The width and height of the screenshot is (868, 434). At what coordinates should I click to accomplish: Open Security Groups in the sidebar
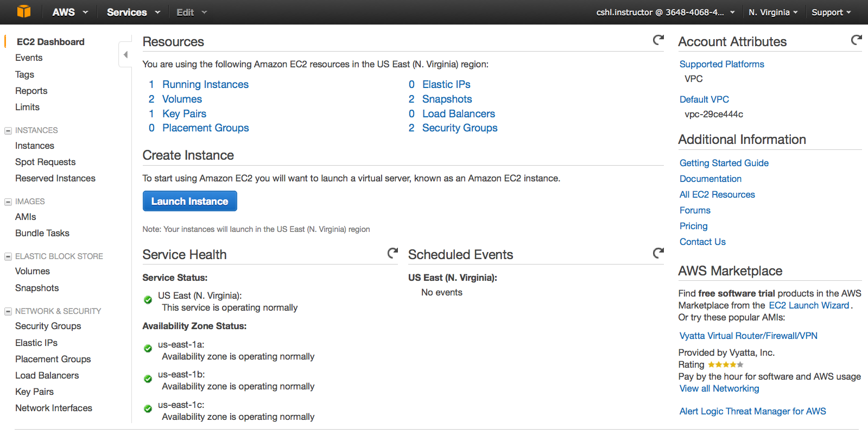click(x=48, y=326)
